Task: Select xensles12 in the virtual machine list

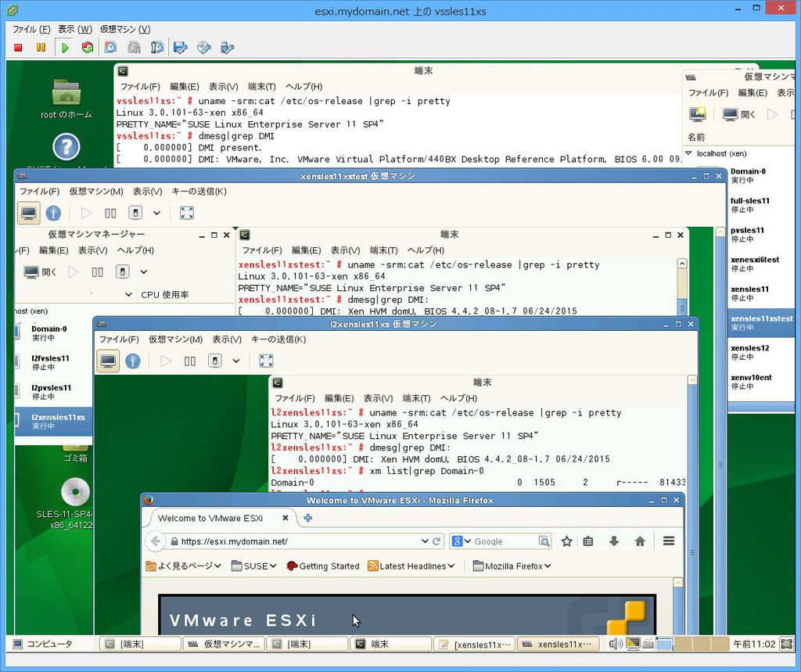Action: 761,352
